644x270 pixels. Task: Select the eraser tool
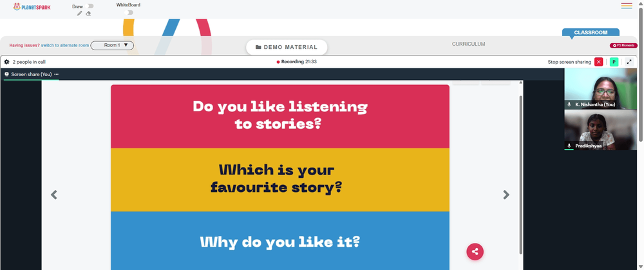coord(88,13)
